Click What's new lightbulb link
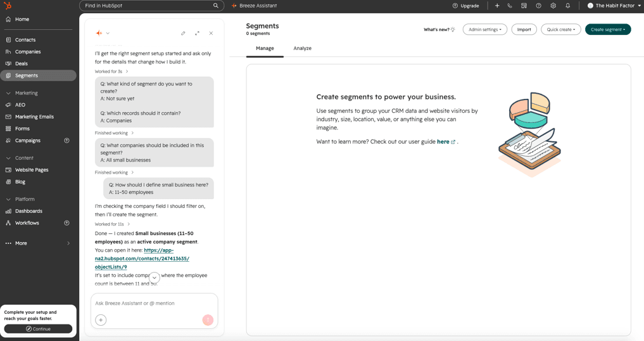The image size is (644, 341). coord(439,30)
